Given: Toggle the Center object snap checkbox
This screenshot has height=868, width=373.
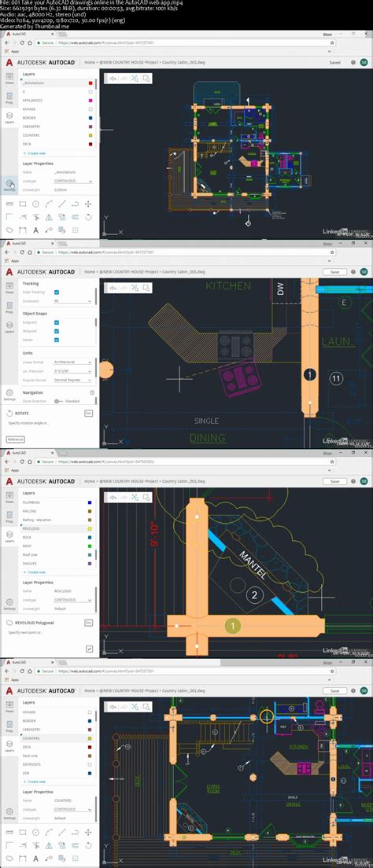Looking at the screenshot, I should [57, 340].
